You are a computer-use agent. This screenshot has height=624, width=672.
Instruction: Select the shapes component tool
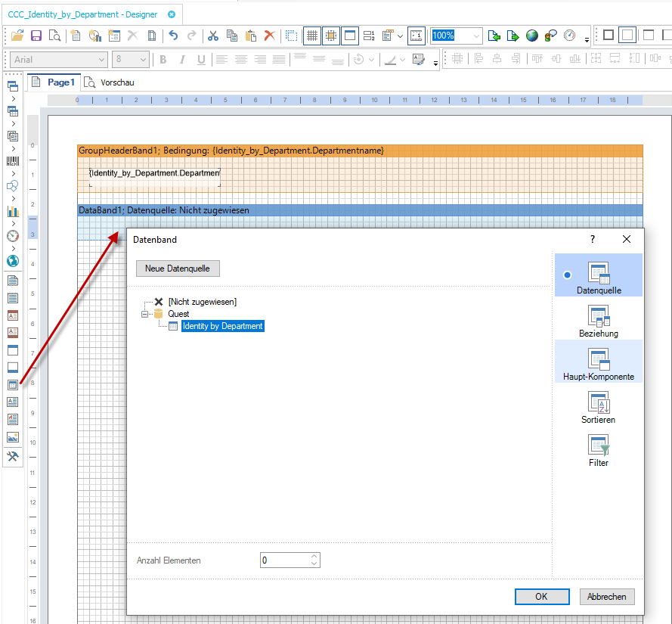pos(13,186)
